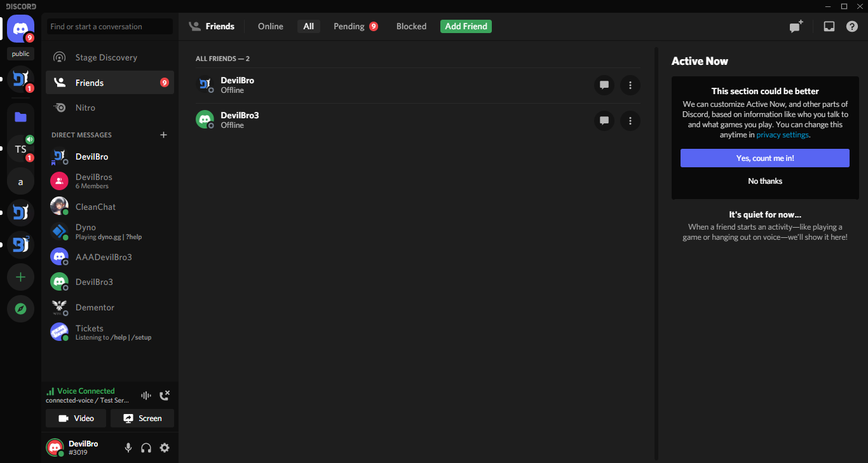The image size is (868, 463).
Task: Create new DM plus icon
Action: click(163, 135)
